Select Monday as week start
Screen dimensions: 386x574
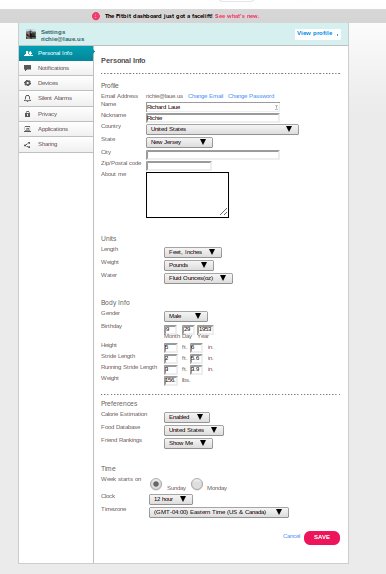click(x=197, y=484)
